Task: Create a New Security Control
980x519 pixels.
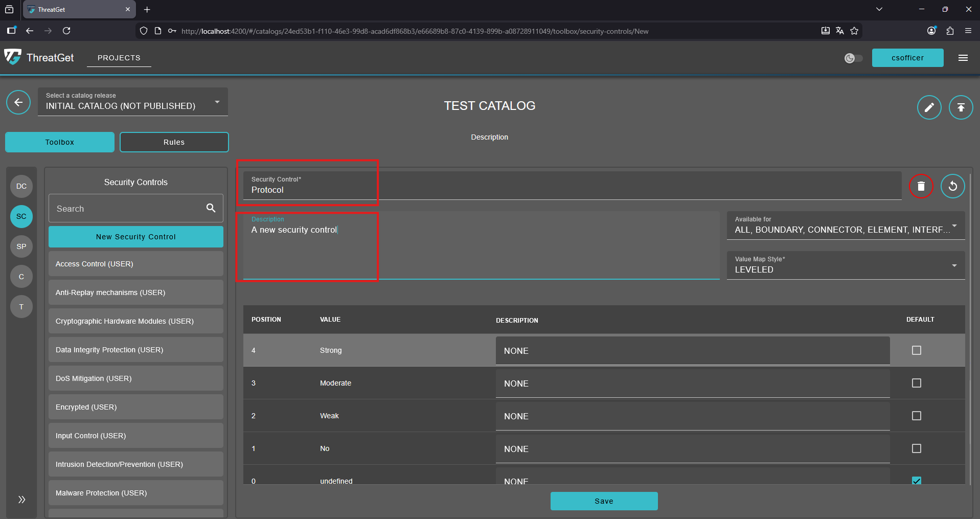Action: [x=135, y=237]
